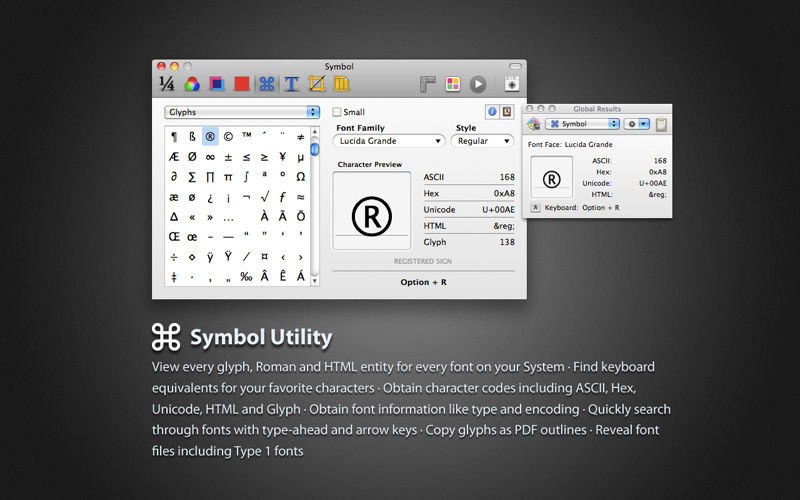Select the ∫ integral glyph

click(x=246, y=177)
